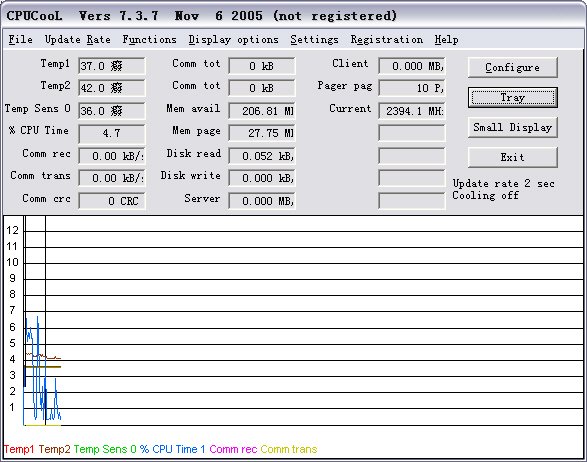Click the Exit button

(513, 157)
